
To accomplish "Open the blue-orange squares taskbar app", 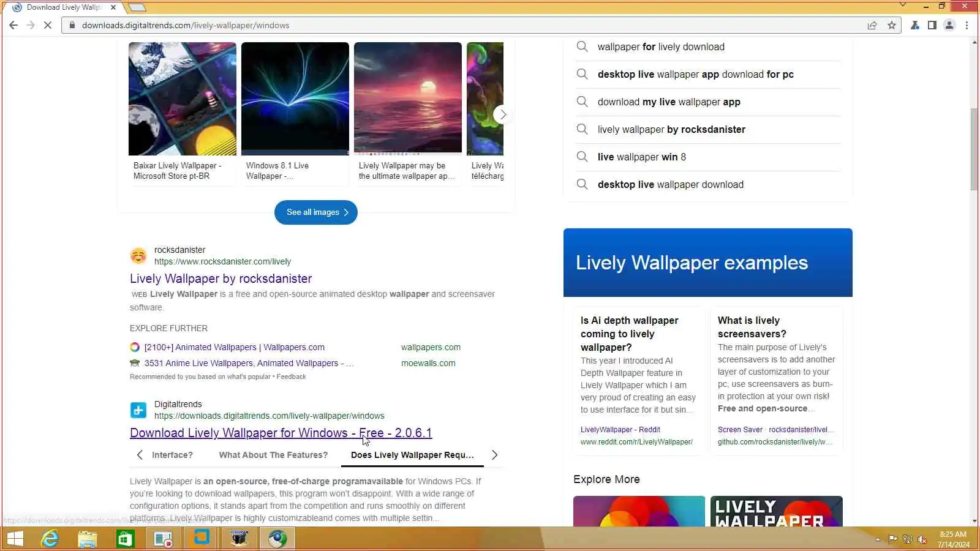I will 202,539.
